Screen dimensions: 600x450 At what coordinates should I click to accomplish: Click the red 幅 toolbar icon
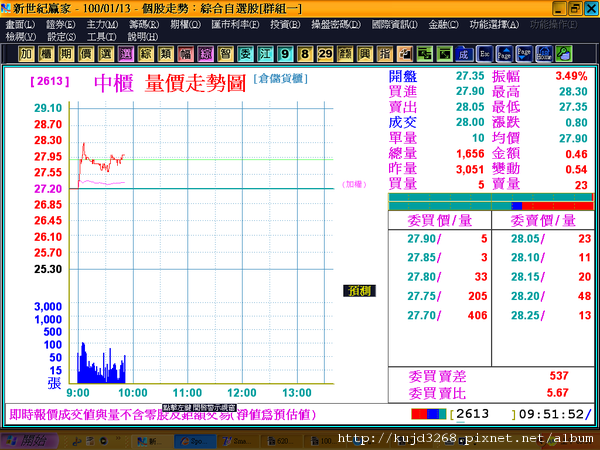(x=185, y=54)
